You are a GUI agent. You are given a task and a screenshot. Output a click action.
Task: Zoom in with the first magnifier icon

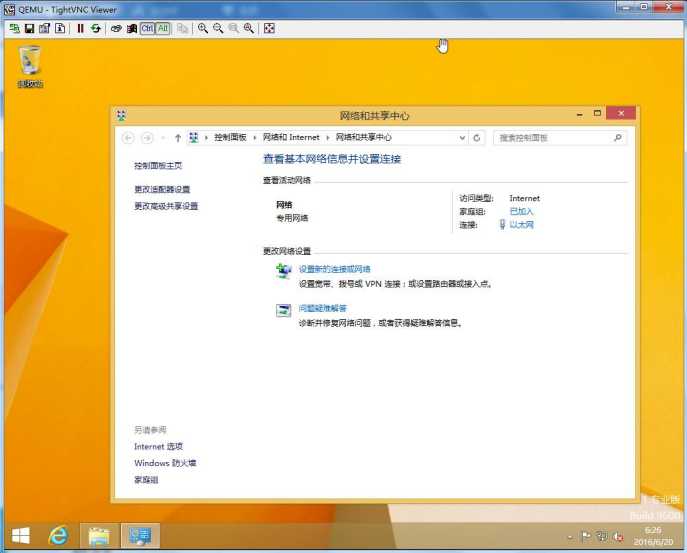(x=203, y=28)
